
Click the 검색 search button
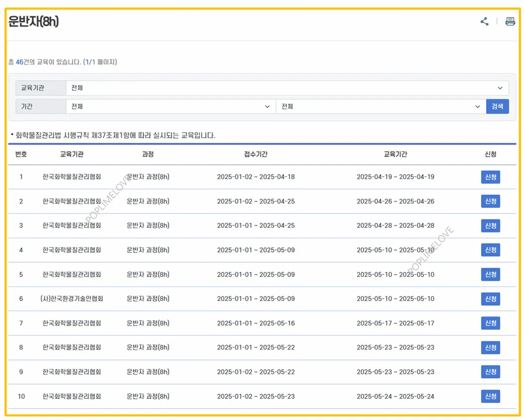(x=497, y=107)
